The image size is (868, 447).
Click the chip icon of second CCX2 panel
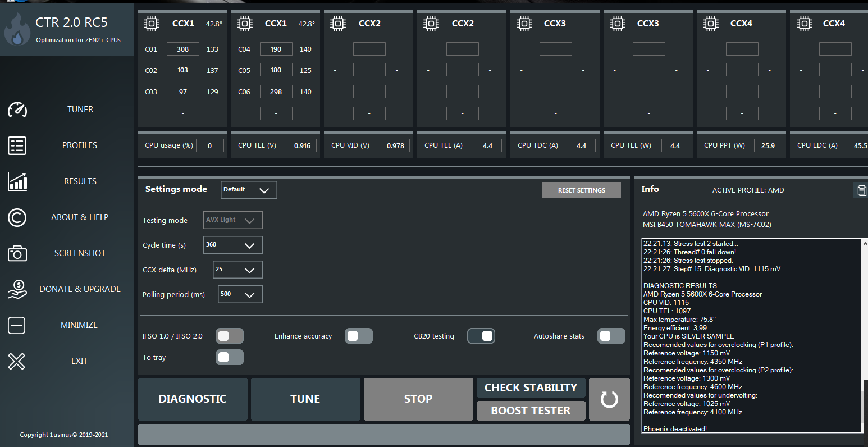click(x=431, y=24)
